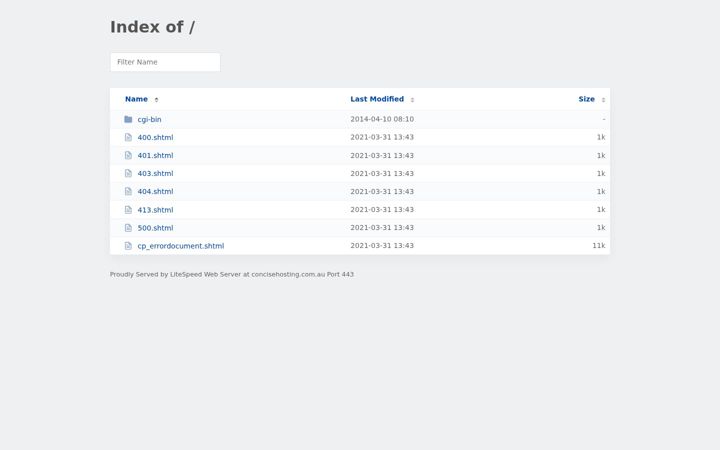Image resolution: width=720 pixels, height=450 pixels.
Task: Open the 400.shtml file link
Action: 155,137
